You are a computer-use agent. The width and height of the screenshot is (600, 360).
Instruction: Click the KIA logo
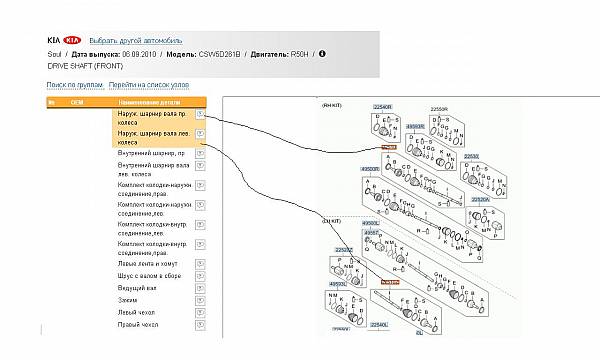click(72, 40)
